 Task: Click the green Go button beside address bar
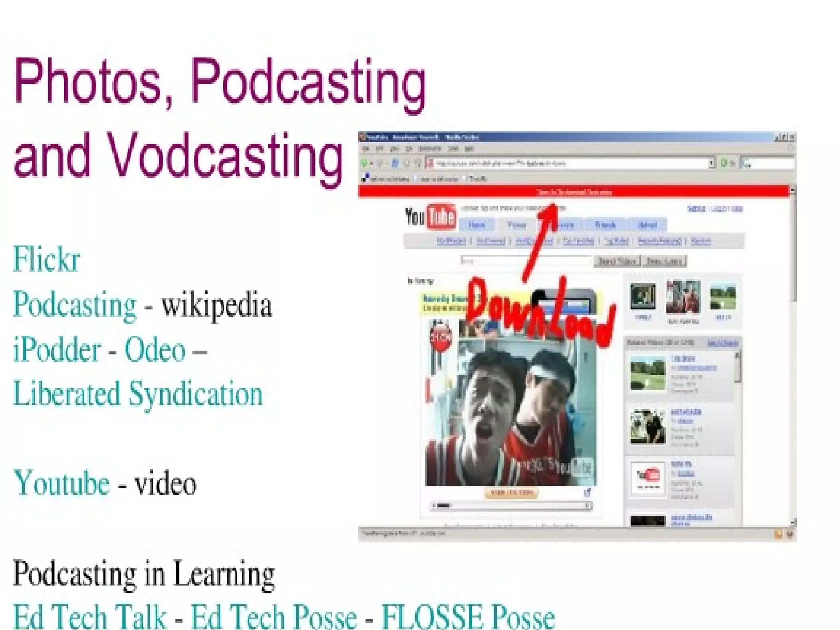724,163
